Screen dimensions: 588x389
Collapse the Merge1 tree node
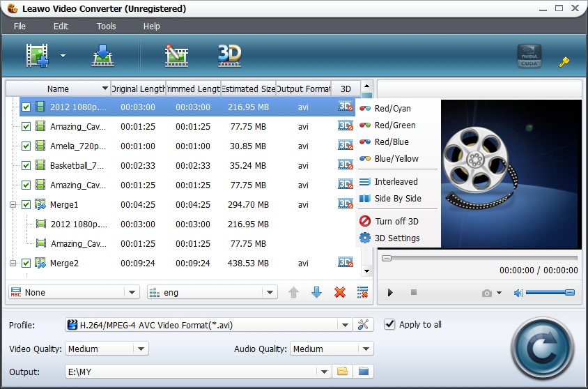point(13,205)
